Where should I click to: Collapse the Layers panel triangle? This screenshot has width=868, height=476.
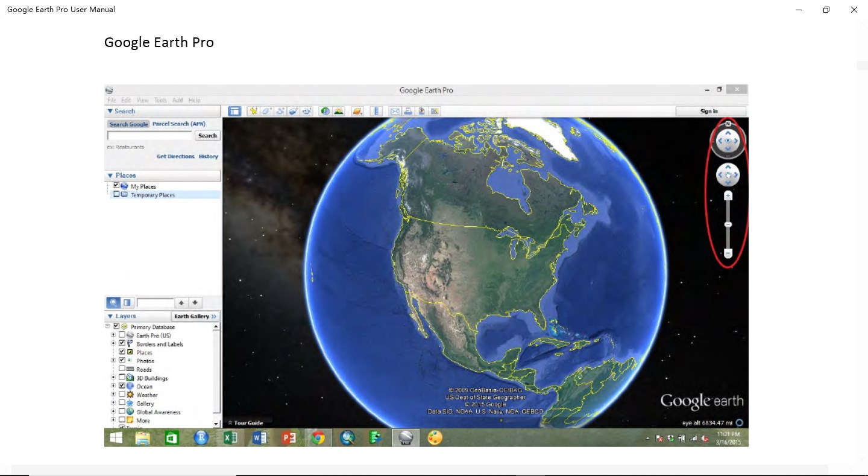(x=110, y=316)
